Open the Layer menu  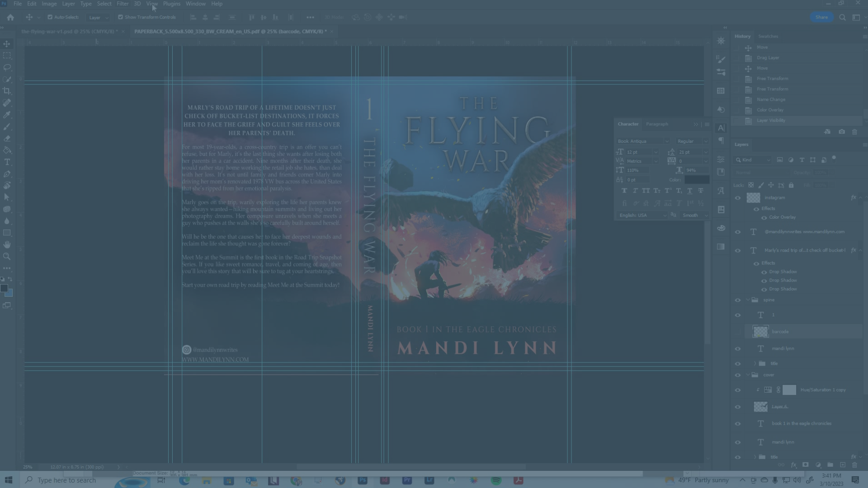pos(68,4)
